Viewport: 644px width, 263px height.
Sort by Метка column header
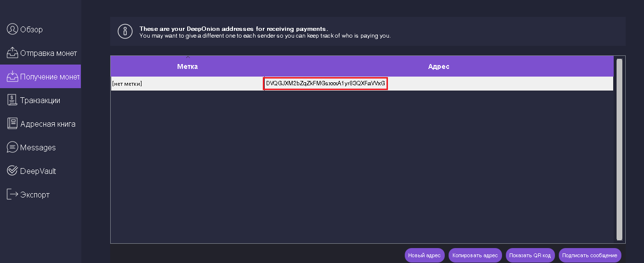tap(187, 66)
